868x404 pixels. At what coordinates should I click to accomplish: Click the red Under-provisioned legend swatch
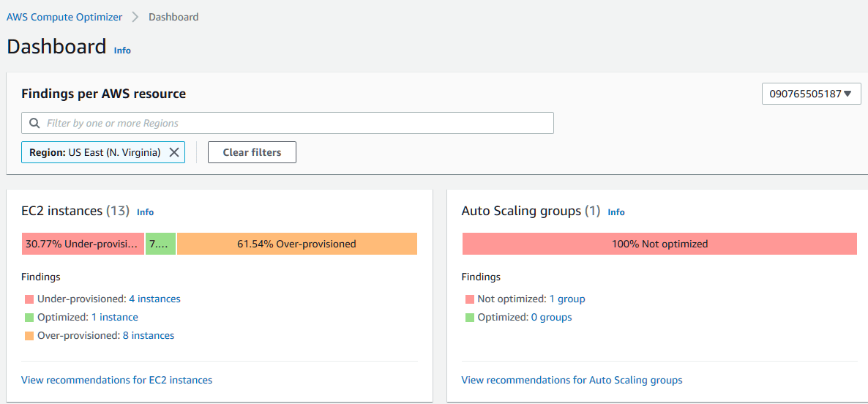click(x=29, y=299)
